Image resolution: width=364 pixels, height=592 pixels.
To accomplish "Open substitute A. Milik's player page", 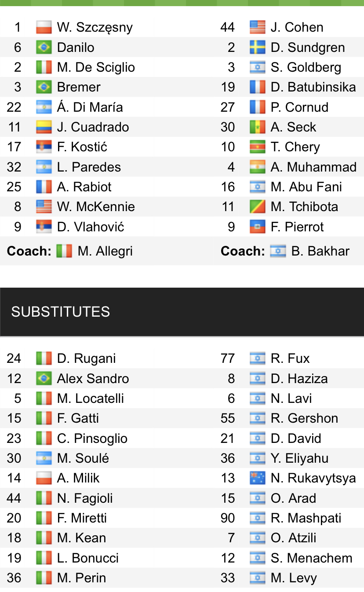I will pyautogui.click(x=78, y=478).
